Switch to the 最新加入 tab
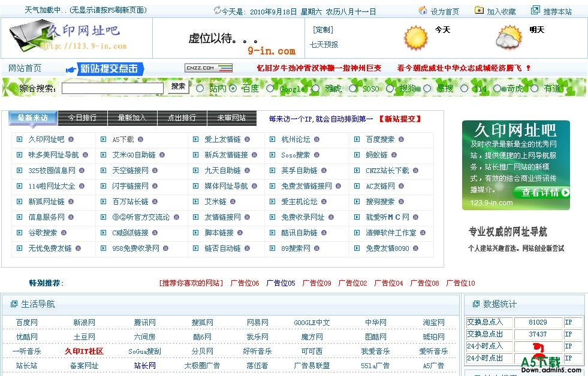This screenshot has width=588, height=376. (132, 118)
